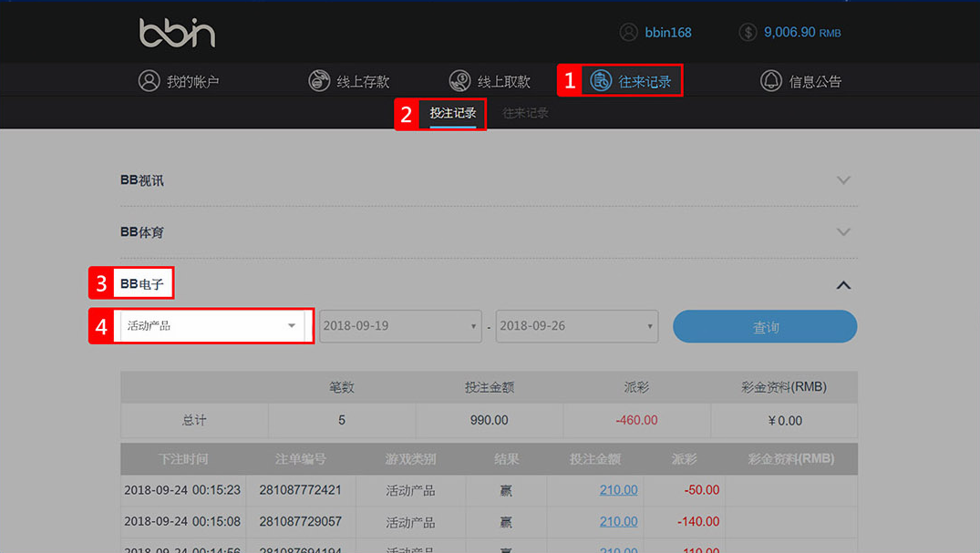Click bet number 281087729057
980x553 pixels.
[301, 521]
